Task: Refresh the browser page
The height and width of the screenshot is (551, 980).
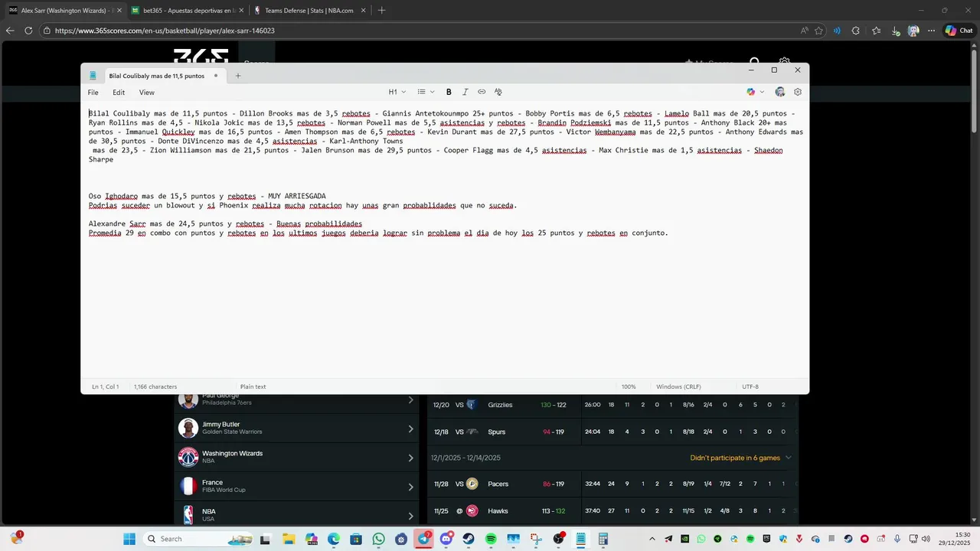Action: click(28, 31)
